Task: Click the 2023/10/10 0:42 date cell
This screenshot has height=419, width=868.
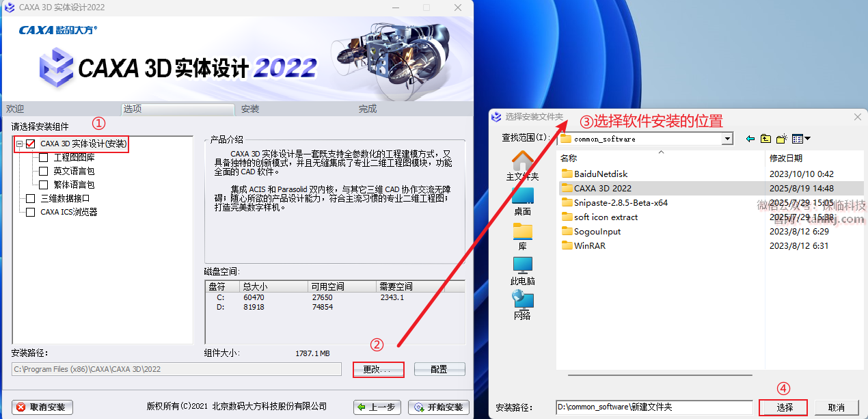Action: (x=802, y=174)
